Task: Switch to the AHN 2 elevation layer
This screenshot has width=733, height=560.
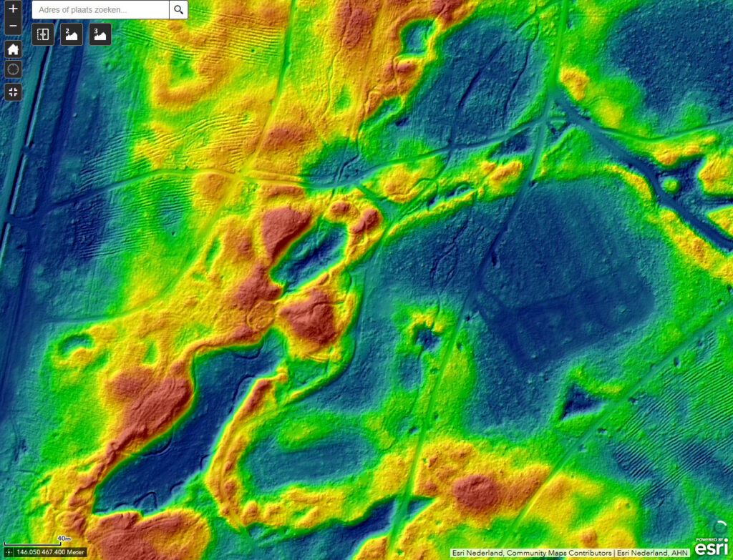Action: pos(72,34)
